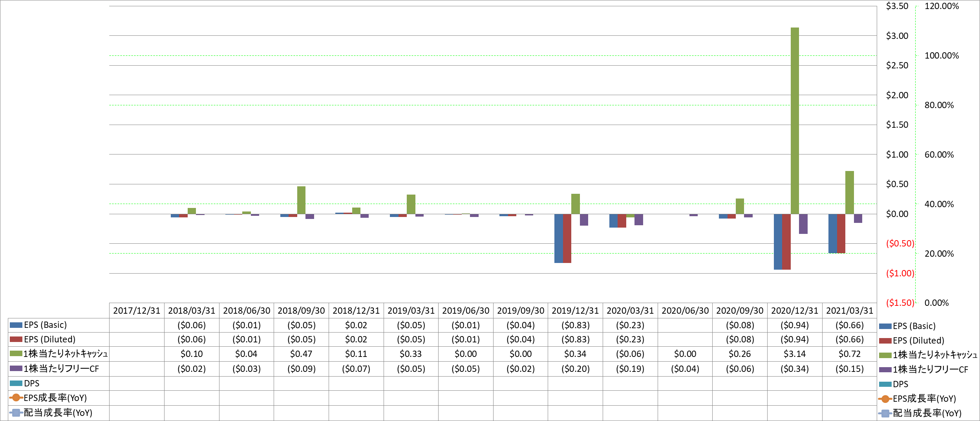Click the green net cash bar for 2018/09/30
This screenshot has height=421, width=980.
pyautogui.click(x=301, y=200)
